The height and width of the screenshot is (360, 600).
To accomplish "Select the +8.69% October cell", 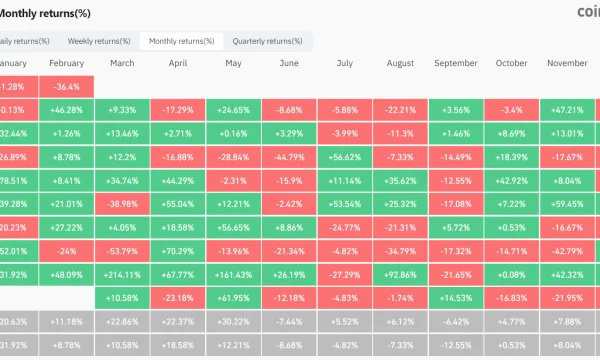I will coord(511,134).
